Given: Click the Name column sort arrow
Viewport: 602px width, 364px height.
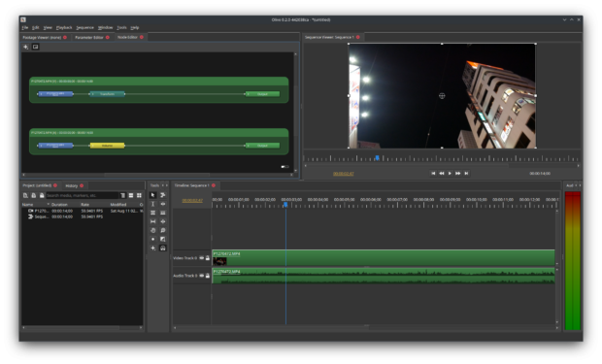Looking at the screenshot, I should 48,204.
